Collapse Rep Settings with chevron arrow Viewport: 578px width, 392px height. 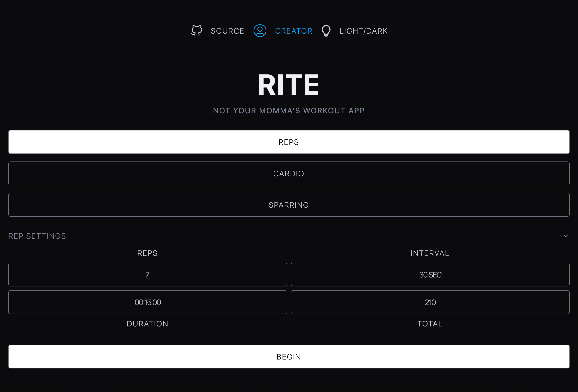pyautogui.click(x=566, y=236)
